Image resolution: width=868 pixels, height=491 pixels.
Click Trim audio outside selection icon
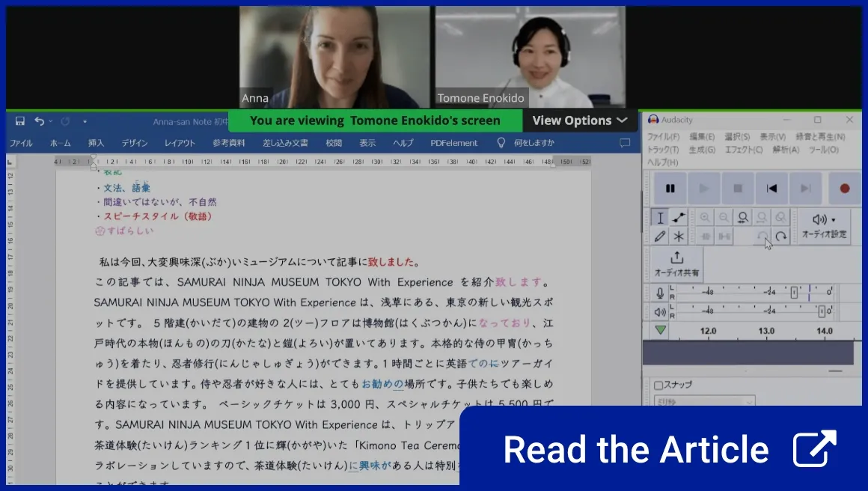(705, 237)
